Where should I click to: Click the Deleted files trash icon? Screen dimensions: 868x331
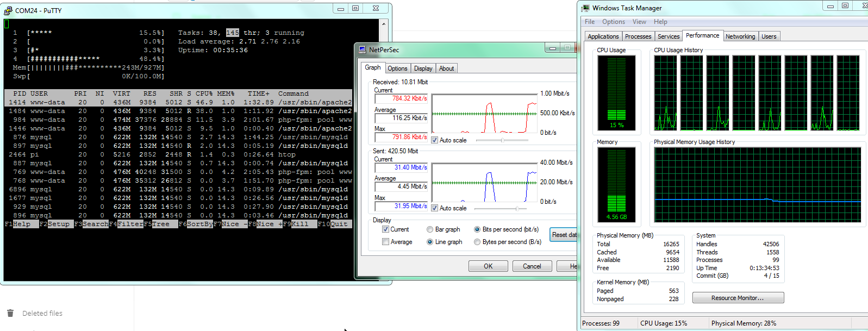pyautogui.click(x=10, y=313)
